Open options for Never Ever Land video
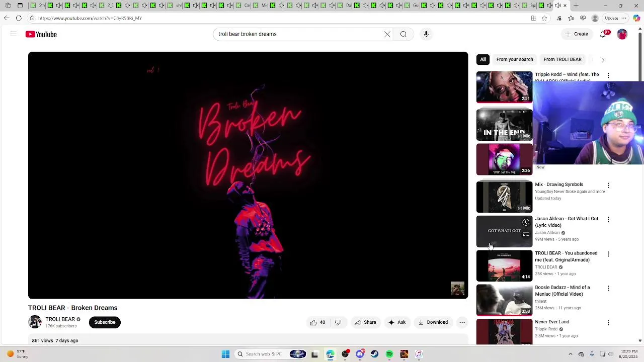 point(608,323)
